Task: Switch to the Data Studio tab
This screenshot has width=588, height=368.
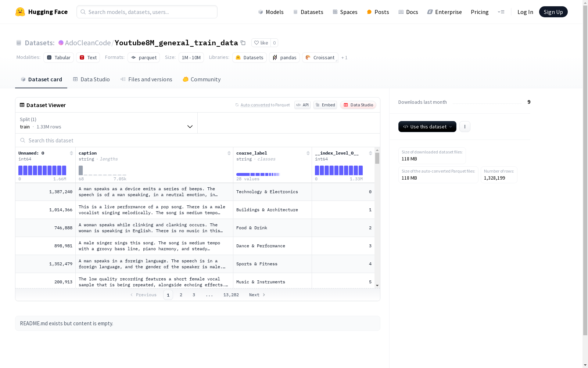Action: pos(92,79)
